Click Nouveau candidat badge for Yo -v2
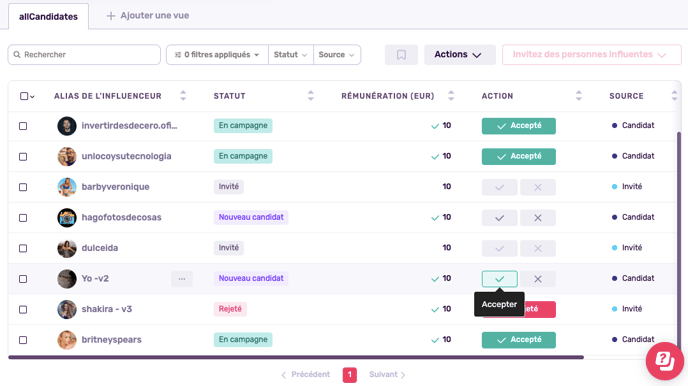The height and width of the screenshot is (386, 688). pos(251,279)
